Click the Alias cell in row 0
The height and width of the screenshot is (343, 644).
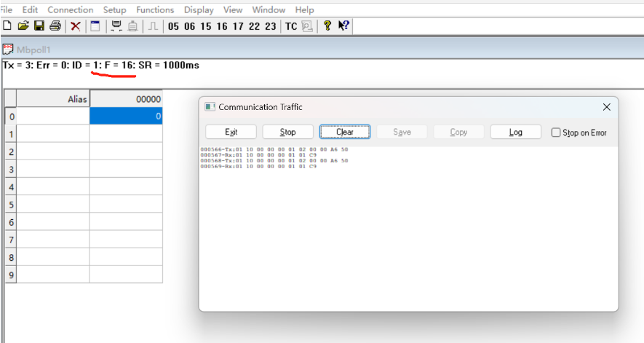(x=53, y=116)
